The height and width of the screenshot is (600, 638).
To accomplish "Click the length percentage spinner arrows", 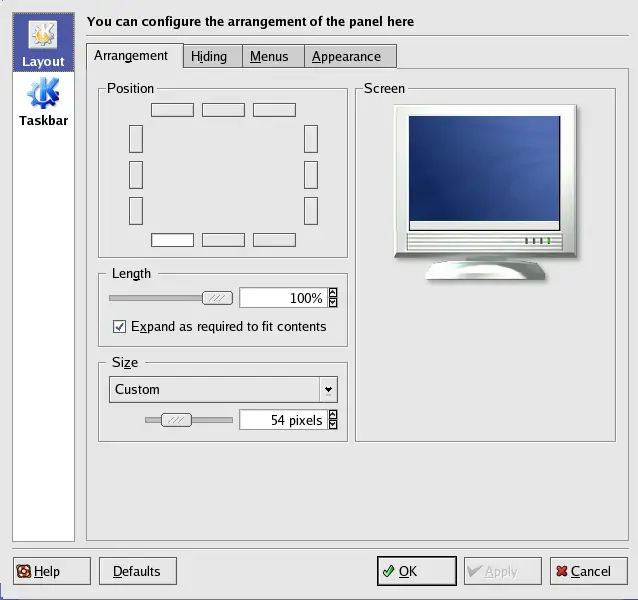I will tap(333, 298).
